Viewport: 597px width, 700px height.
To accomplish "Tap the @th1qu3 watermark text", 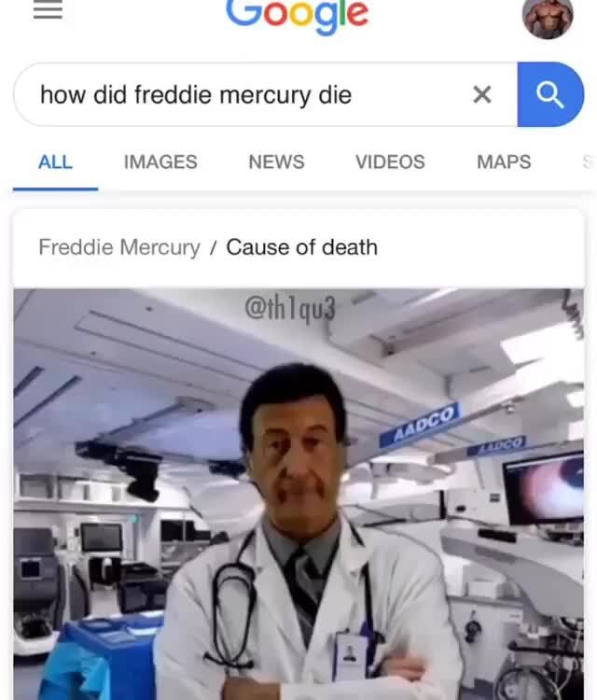I will [x=290, y=308].
